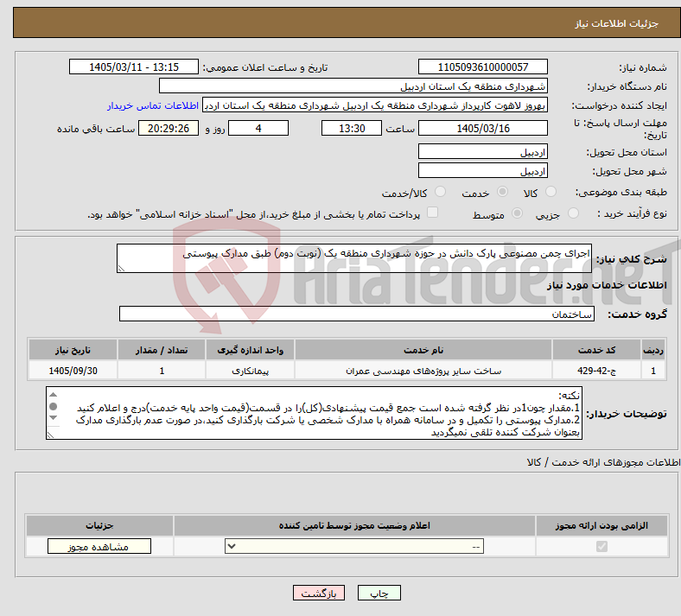Click the نام خدمت column header
Image resolution: width=681 pixels, height=616 pixels.
pyautogui.click(x=423, y=350)
